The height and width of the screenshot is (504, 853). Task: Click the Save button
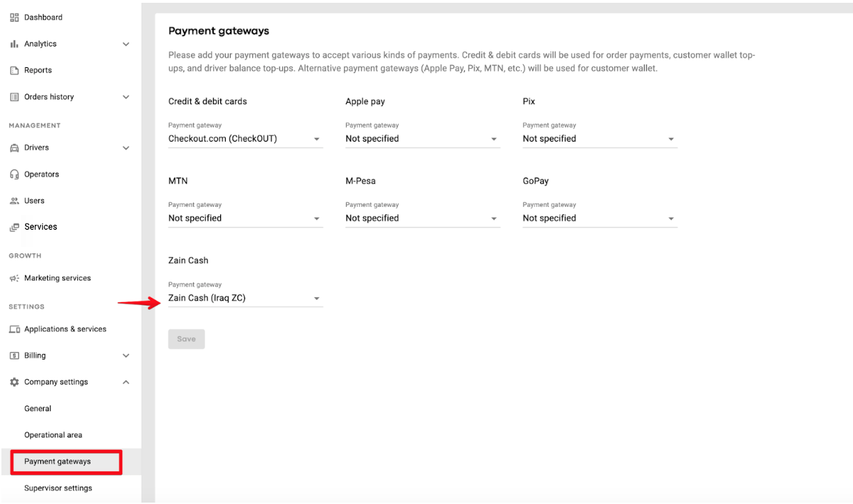pos(186,339)
